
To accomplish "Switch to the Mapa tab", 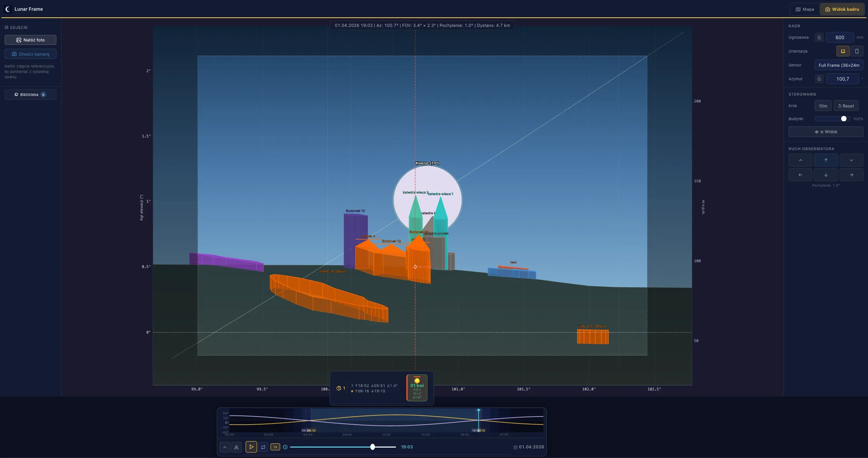I will pos(805,9).
